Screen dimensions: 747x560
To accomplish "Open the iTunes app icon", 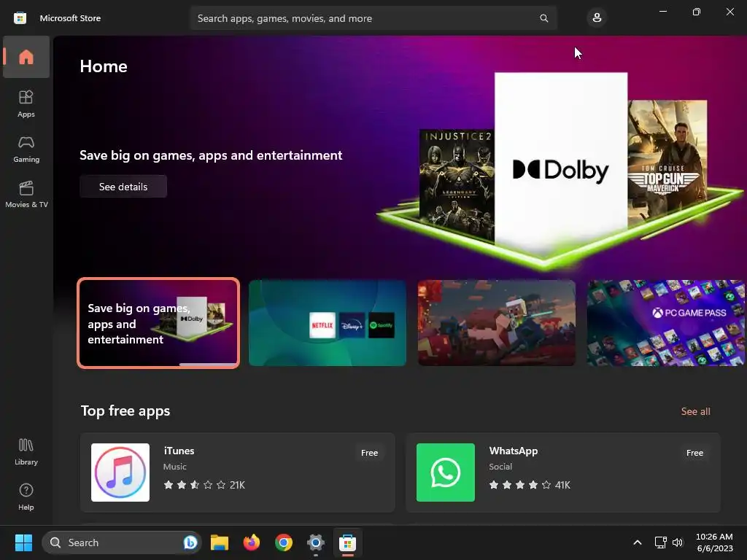I will tap(120, 472).
